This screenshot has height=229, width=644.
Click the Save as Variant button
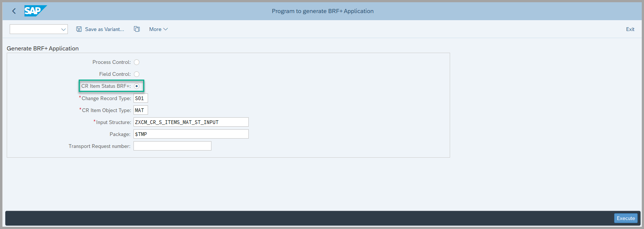click(x=100, y=29)
